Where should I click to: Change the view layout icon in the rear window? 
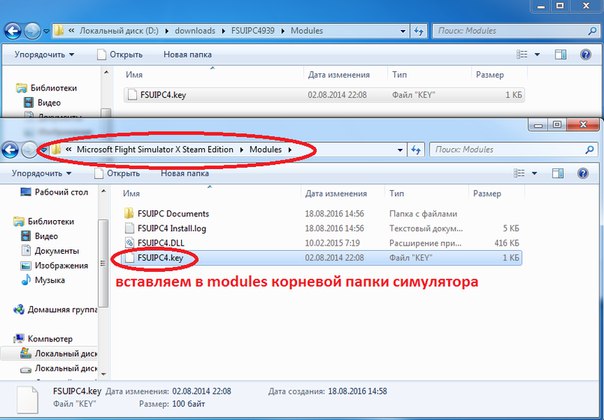[x=522, y=55]
